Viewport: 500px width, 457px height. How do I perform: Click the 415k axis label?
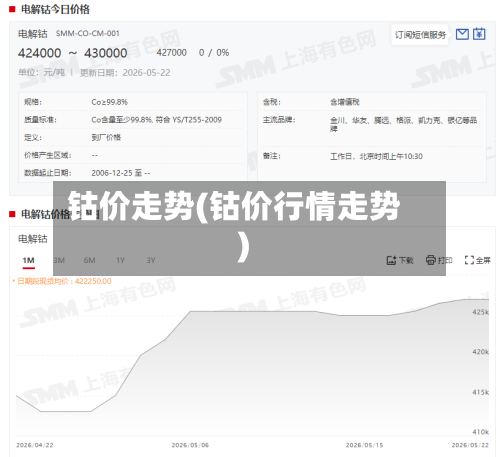point(480,392)
